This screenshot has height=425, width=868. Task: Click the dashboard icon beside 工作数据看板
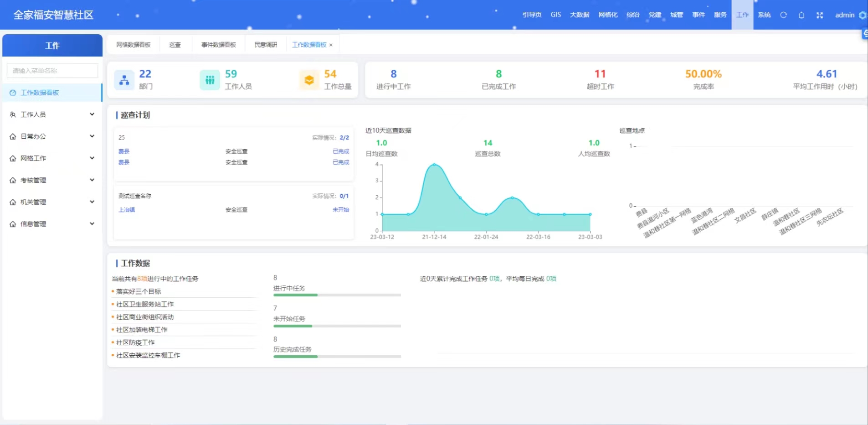pyautogui.click(x=13, y=93)
